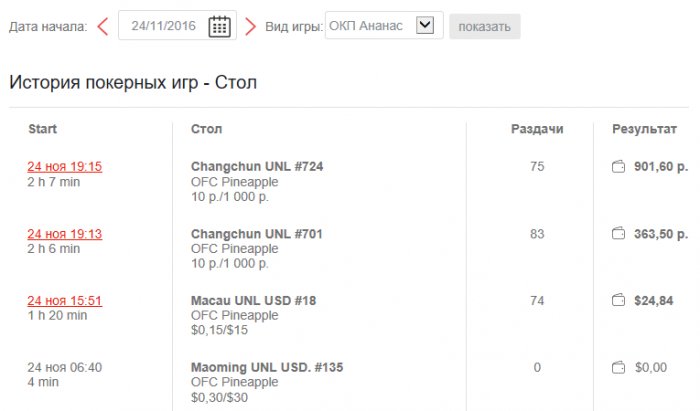Click wallet icon beside $0,00 result
Image resolution: width=700 pixels, height=411 pixels.
[x=618, y=368]
